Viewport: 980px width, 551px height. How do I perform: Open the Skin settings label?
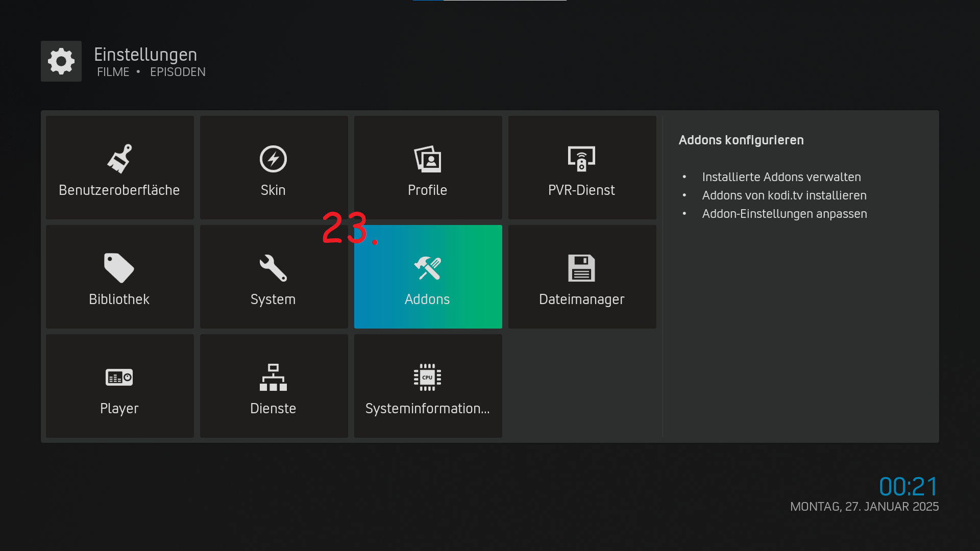(x=273, y=190)
